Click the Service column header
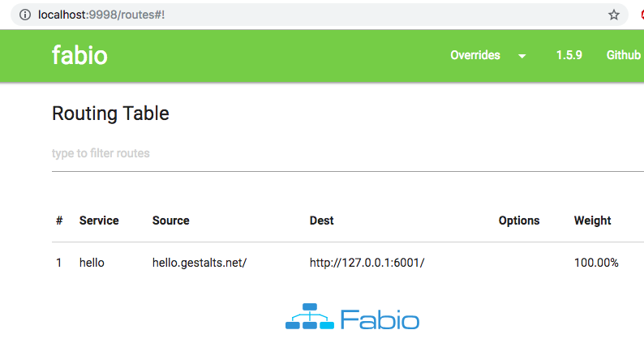Image resolution: width=644 pixels, height=360 pixels. tap(99, 221)
